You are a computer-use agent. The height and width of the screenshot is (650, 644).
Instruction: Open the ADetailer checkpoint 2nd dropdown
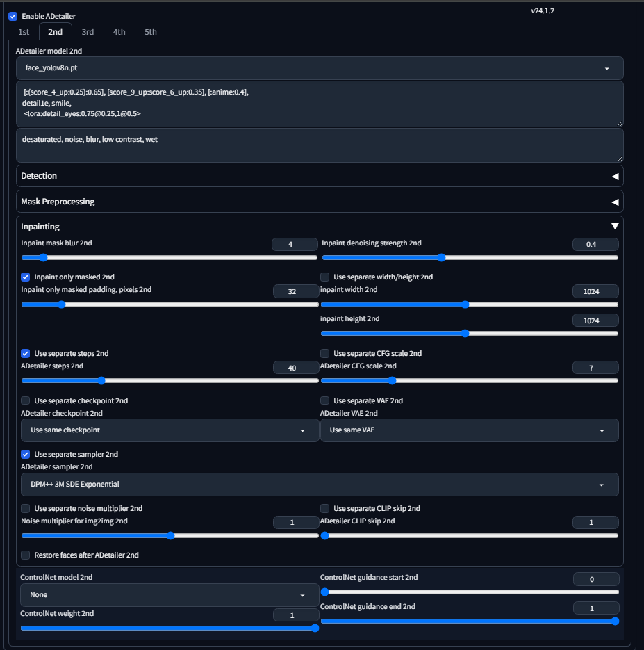[170, 430]
